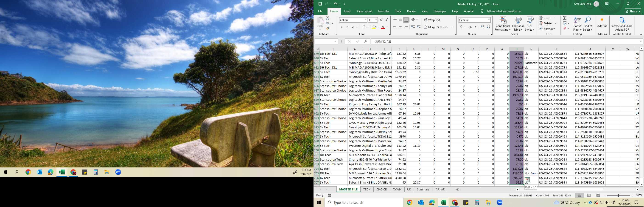Apply Accounting Number Format dollar sign
Screen dimensions: 644x207
point(461,27)
